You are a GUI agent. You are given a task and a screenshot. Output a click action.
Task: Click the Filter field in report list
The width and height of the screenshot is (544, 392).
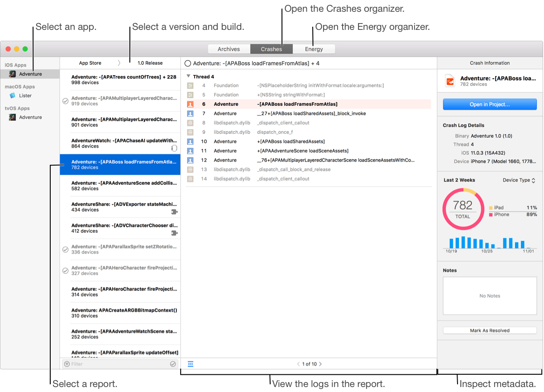[x=120, y=364]
